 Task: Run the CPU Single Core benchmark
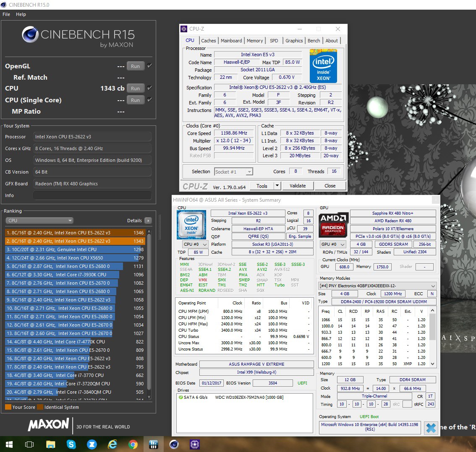point(136,100)
